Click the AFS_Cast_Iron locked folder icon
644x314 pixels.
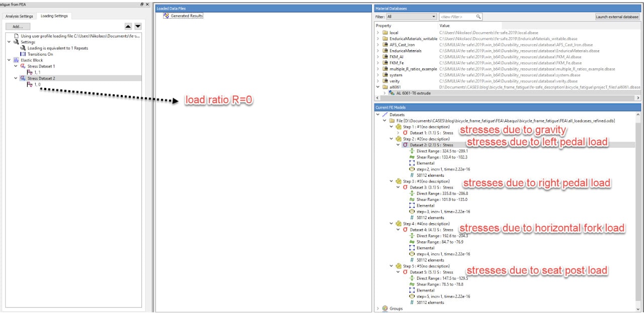pyautogui.click(x=385, y=45)
